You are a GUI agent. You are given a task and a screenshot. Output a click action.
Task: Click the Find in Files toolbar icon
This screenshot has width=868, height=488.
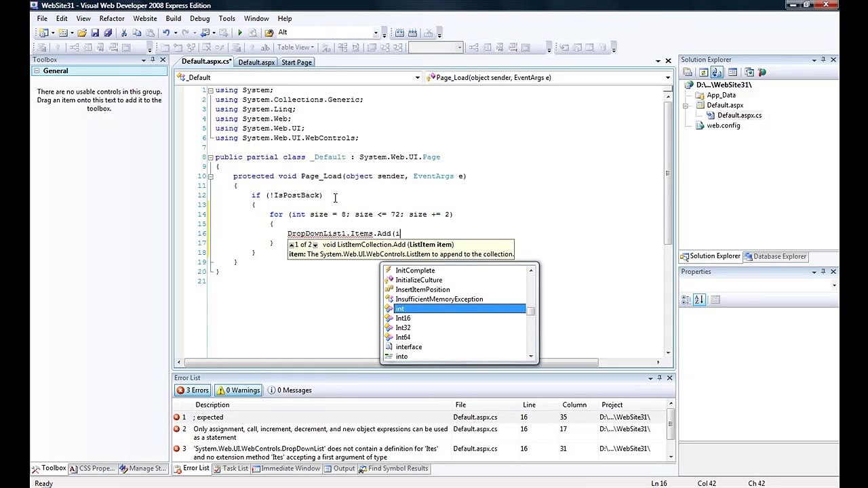(269, 33)
